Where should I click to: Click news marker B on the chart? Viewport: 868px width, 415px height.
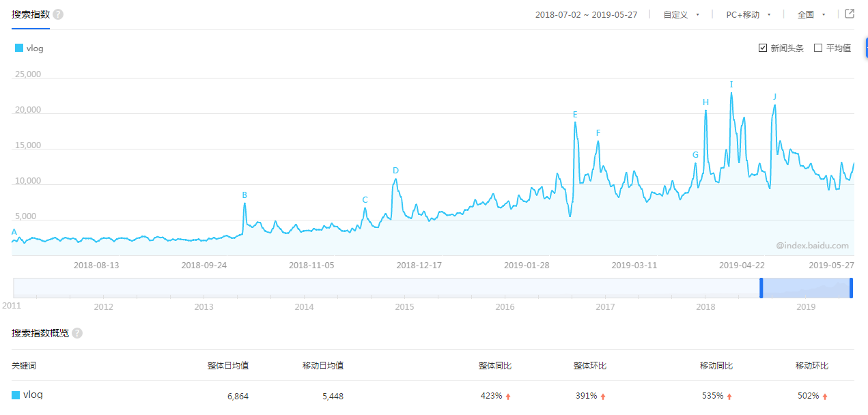coord(244,195)
